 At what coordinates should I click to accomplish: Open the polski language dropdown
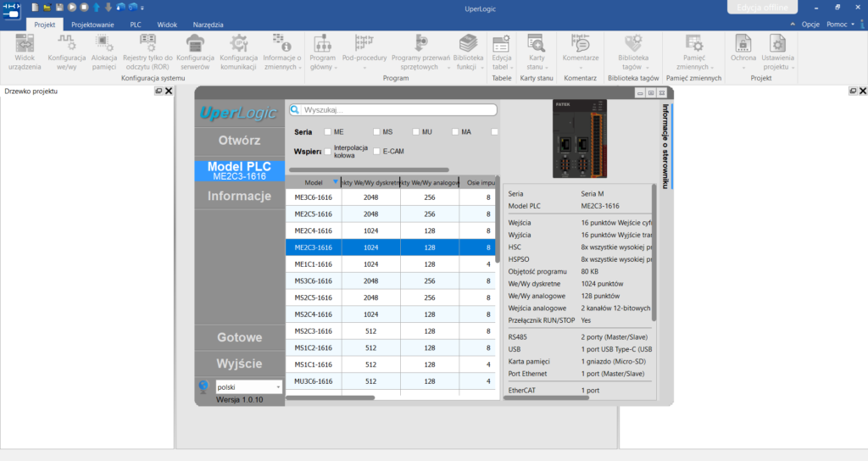click(248, 386)
